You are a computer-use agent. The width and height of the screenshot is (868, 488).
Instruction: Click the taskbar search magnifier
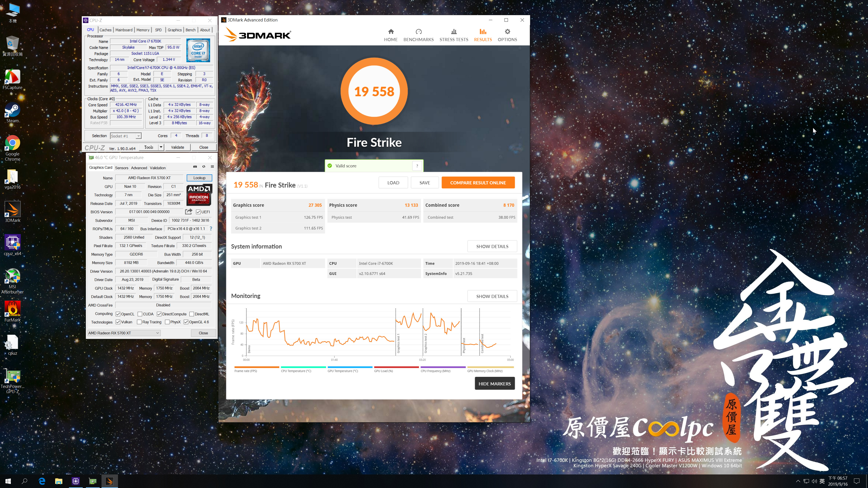pyautogui.click(x=25, y=481)
